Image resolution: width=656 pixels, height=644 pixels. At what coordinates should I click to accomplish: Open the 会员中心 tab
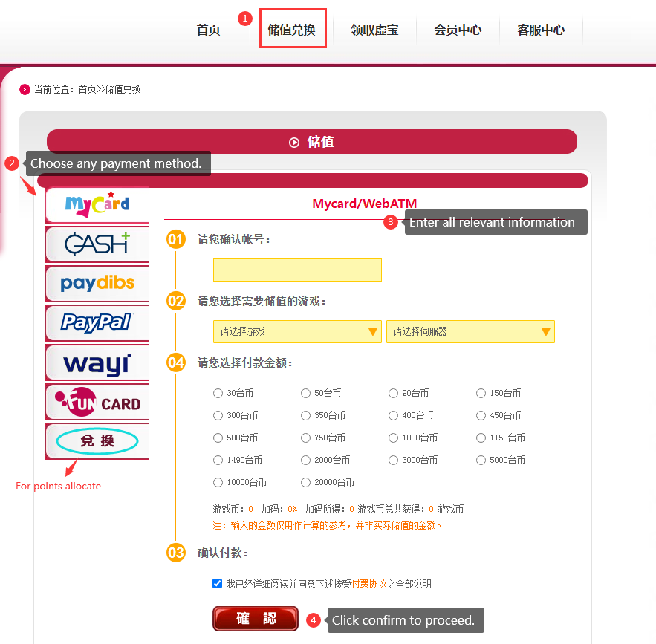coord(458,30)
